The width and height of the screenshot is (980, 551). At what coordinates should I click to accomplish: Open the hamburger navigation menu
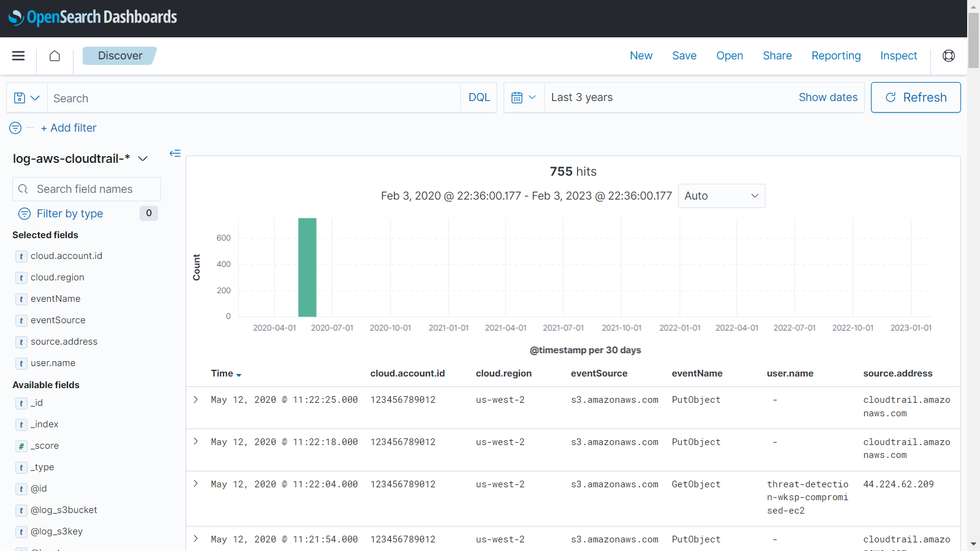[x=18, y=56]
